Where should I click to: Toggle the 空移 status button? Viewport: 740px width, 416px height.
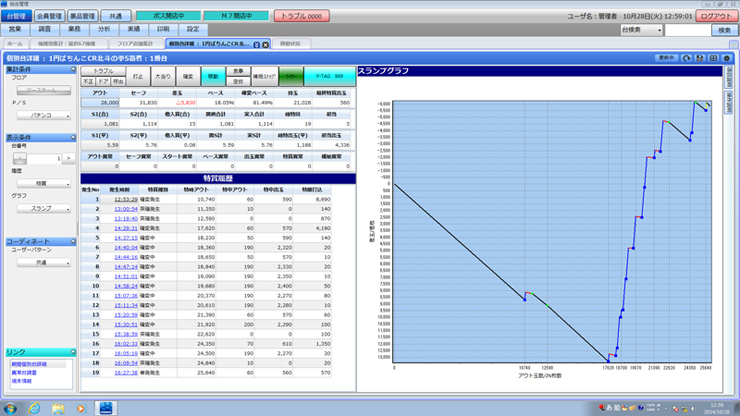pyautogui.click(x=238, y=81)
